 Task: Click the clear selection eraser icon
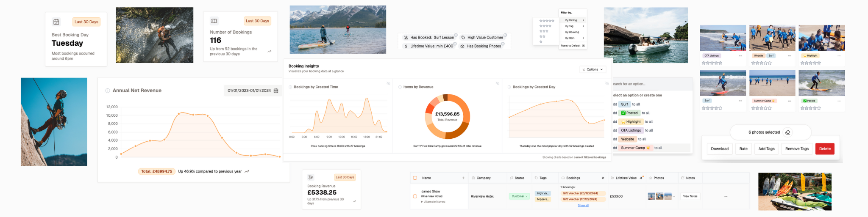click(x=787, y=132)
